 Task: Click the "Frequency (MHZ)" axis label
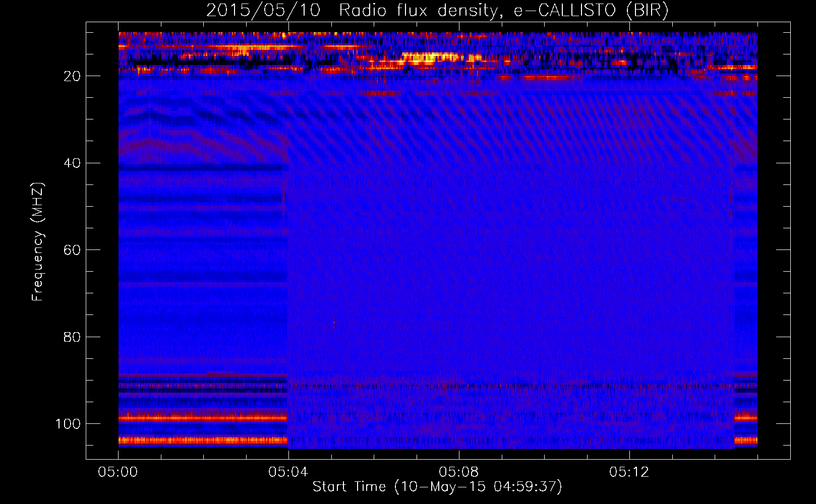coord(38,242)
